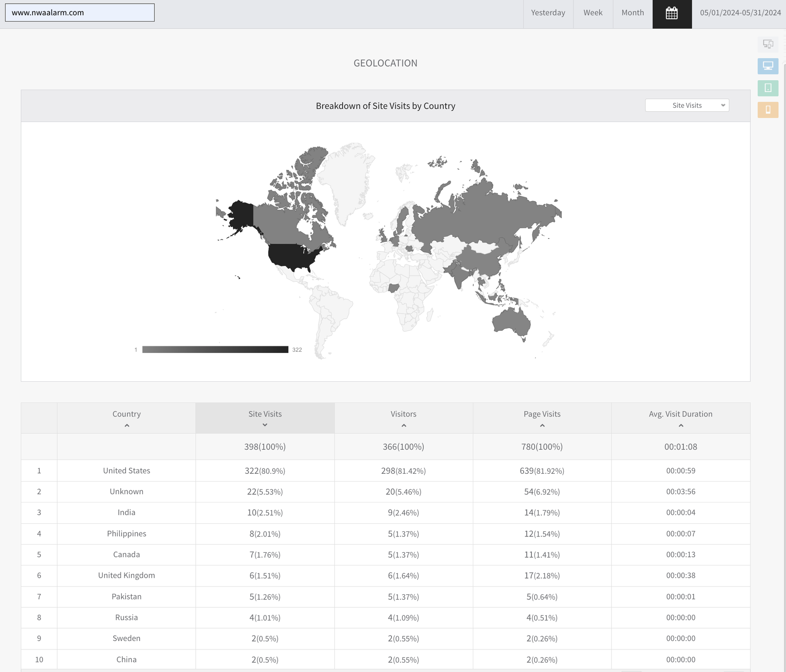Image resolution: width=786 pixels, height=672 pixels.
Task: Select the United States table row
Action: 126,471
